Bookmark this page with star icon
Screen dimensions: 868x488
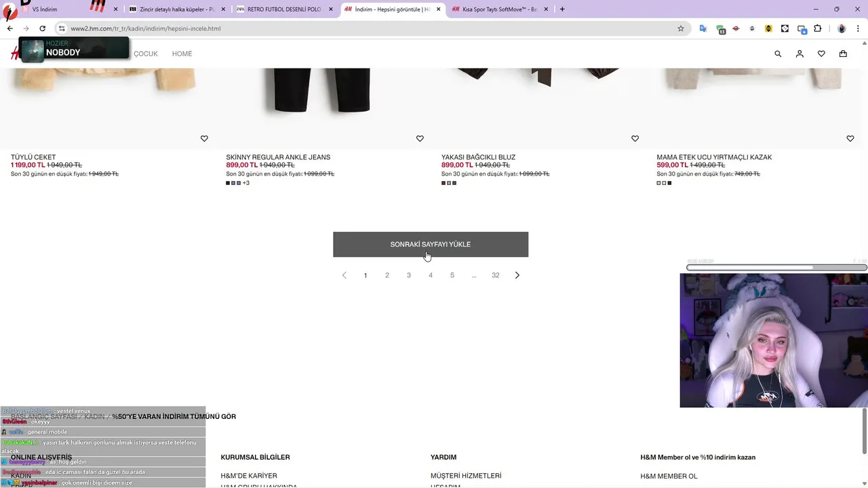[x=681, y=28]
